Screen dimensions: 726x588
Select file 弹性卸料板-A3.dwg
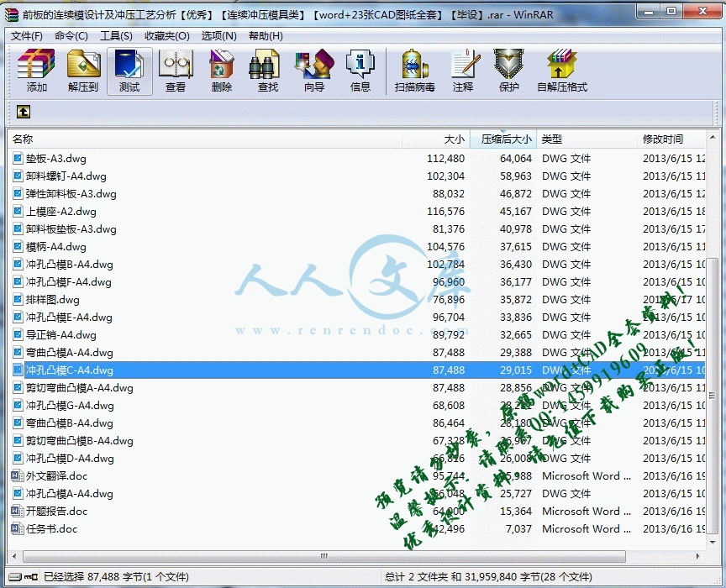(x=71, y=193)
